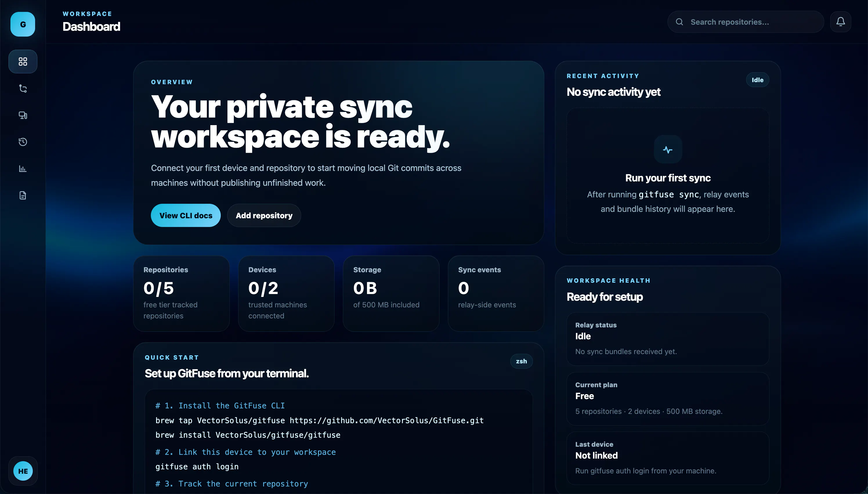Click 'No sync bundles received yet.' text
This screenshot has height=494, width=868.
tap(626, 351)
